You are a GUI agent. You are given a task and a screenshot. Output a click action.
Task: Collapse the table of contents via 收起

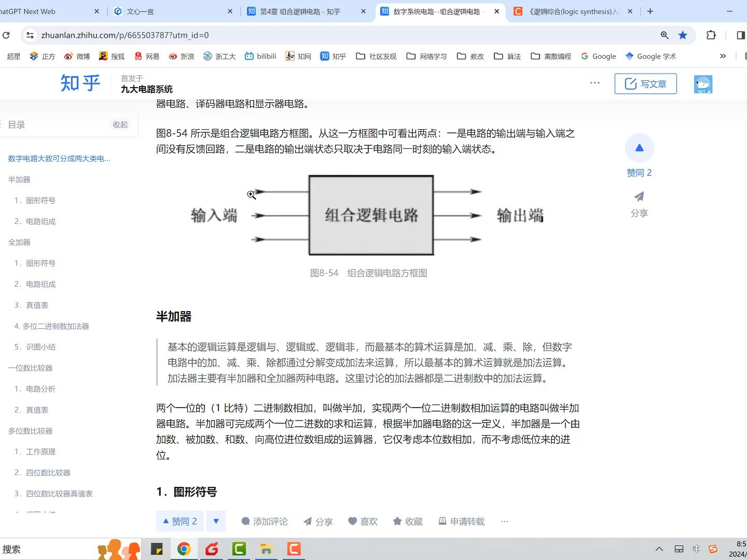pyautogui.click(x=120, y=124)
